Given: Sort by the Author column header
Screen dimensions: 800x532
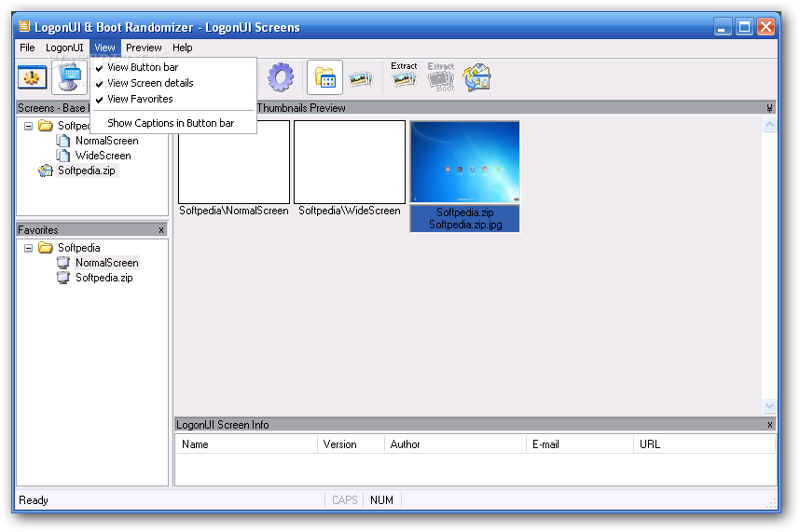Looking at the screenshot, I should (456, 444).
